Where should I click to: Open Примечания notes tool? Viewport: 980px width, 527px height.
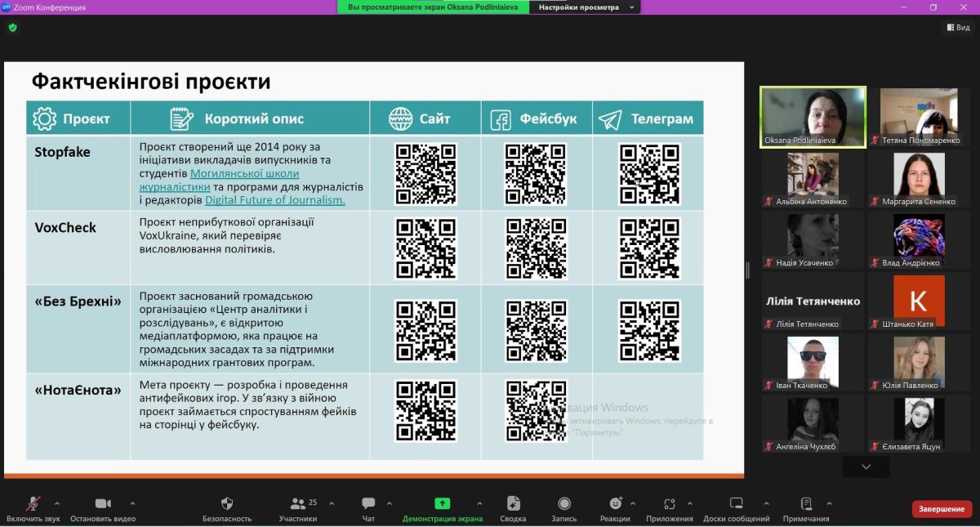pyautogui.click(x=806, y=509)
